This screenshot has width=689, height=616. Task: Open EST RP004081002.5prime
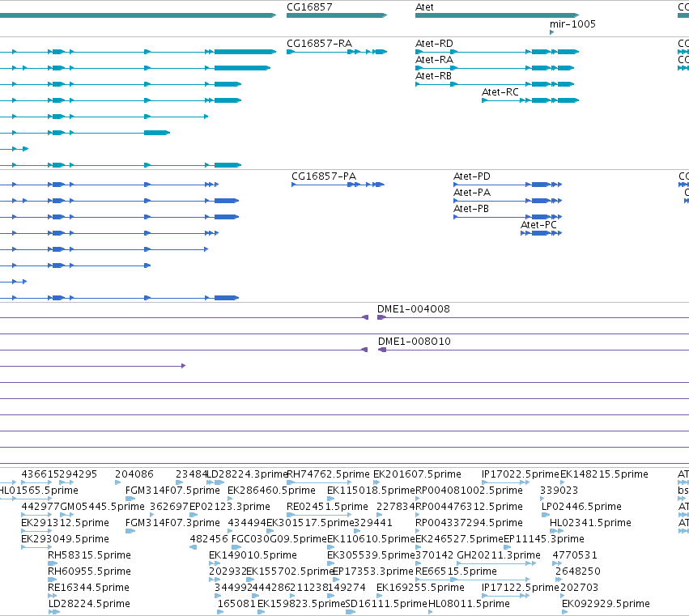[x=469, y=491]
